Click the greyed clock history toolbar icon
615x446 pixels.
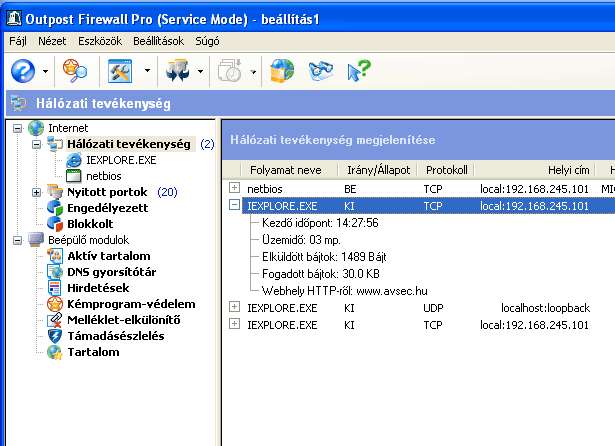click(x=229, y=71)
